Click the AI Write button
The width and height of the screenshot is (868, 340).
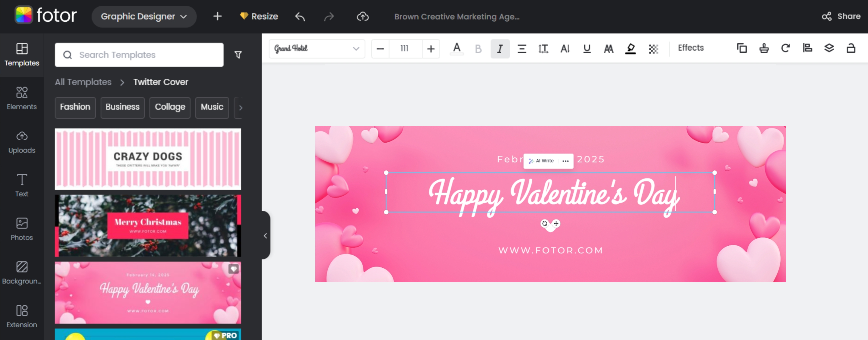coord(541,161)
